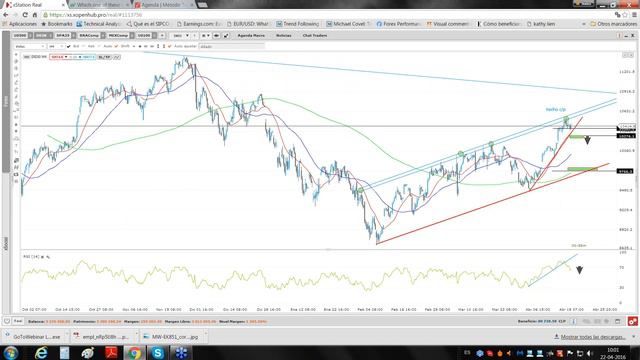Image resolution: width=640 pixels, height=360 pixels.
Task: Toggle the Ask price checkbox
Action: [x=84, y=47]
